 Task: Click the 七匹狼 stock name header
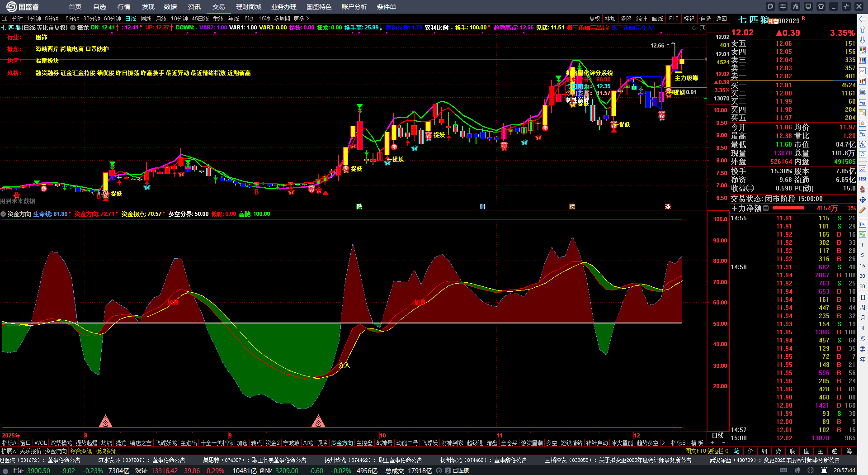[x=754, y=20]
